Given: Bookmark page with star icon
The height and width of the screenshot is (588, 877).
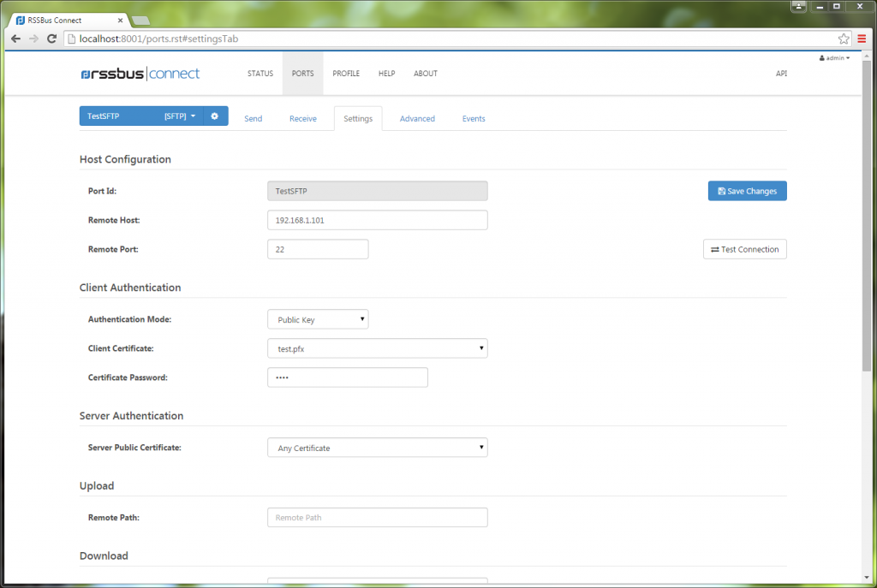Looking at the screenshot, I should click(x=844, y=39).
